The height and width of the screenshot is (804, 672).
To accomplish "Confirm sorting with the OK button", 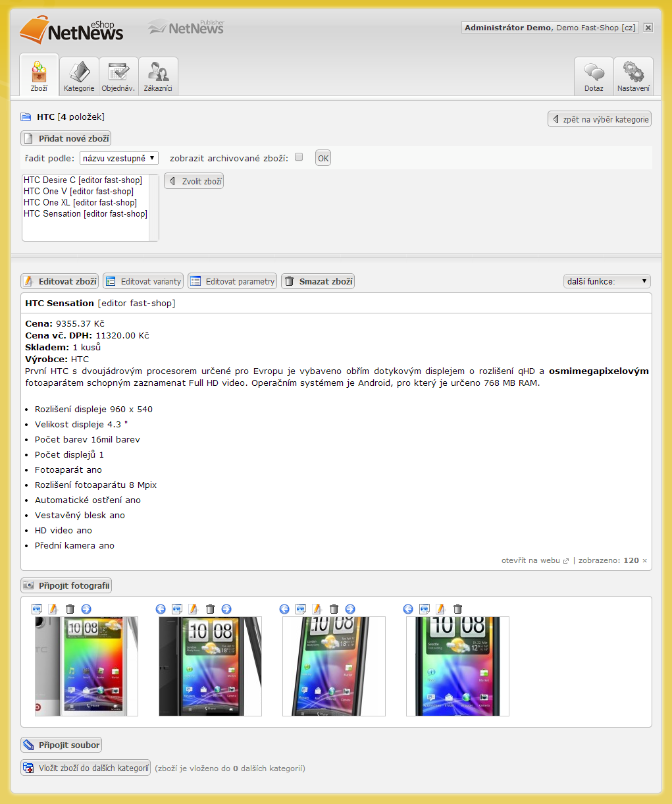I will 323,158.
